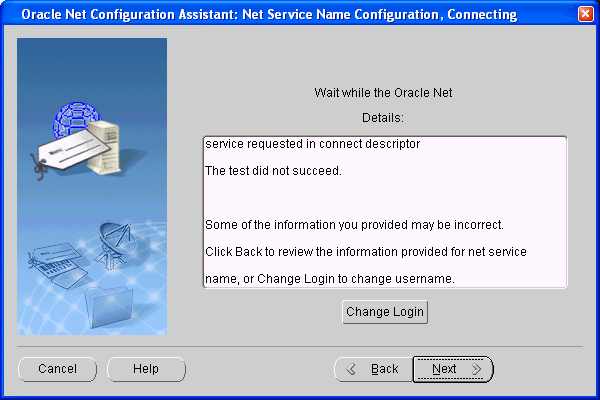
Task: Click the 'Click Back to review' line
Action: coord(365,251)
